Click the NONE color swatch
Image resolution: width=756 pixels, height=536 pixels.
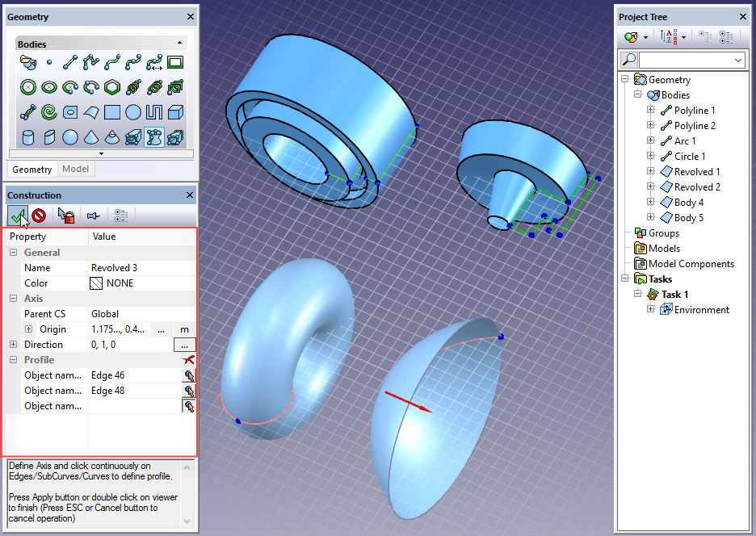(x=97, y=283)
